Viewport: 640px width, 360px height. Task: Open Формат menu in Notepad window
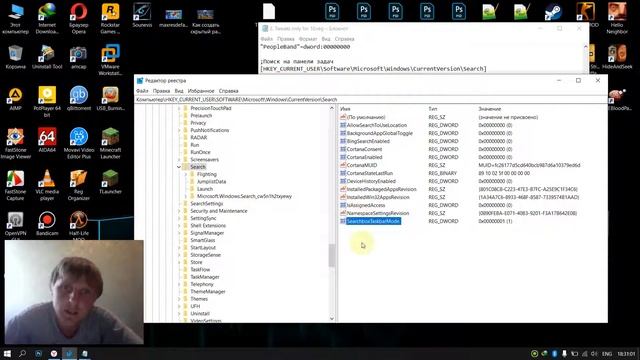[x=308, y=39]
